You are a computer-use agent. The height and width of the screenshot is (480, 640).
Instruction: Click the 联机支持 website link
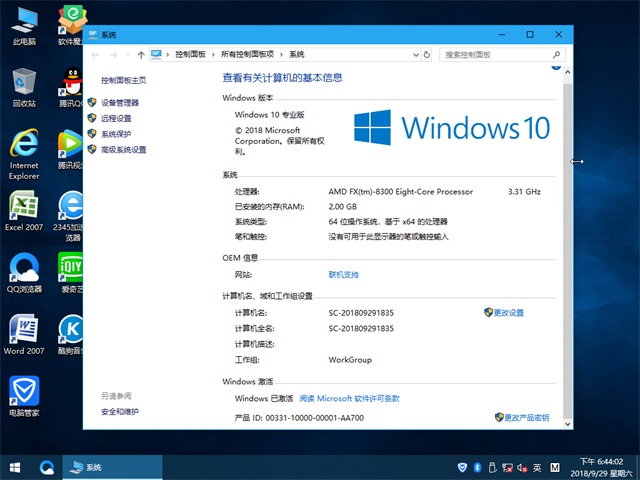point(343,274)
